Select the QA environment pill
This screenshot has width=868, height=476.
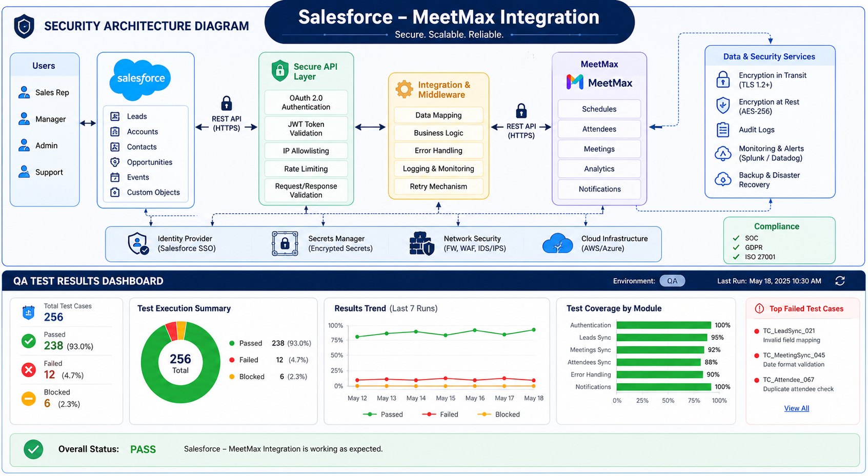[x=672, y=281]
